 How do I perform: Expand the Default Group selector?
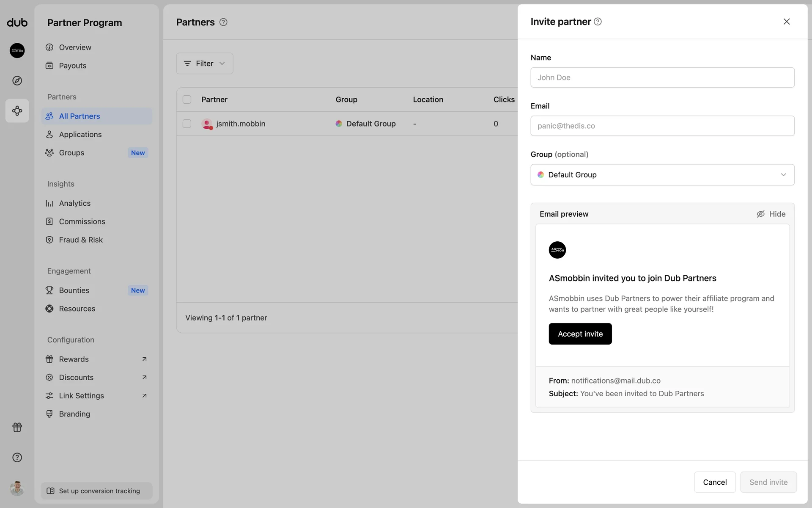662,175
